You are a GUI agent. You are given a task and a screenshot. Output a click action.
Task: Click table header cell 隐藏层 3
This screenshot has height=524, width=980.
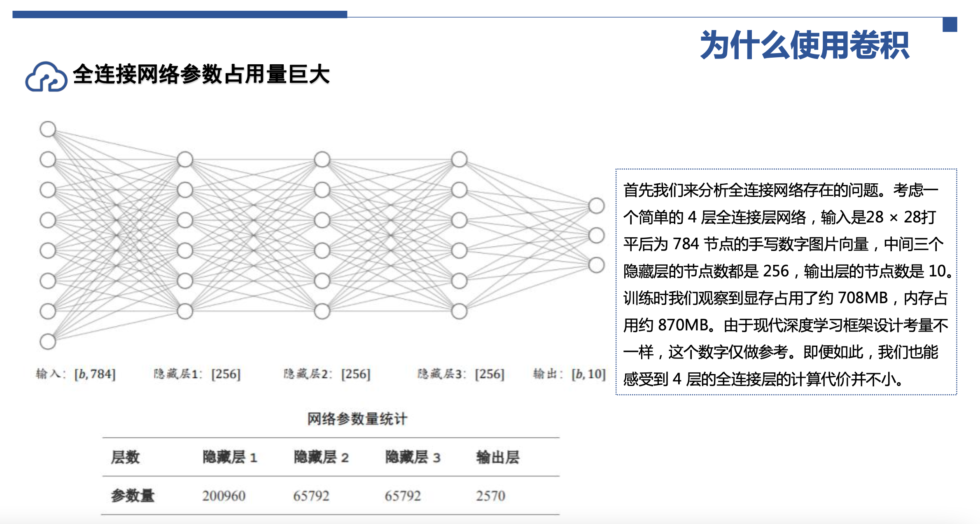click(413, 457)
